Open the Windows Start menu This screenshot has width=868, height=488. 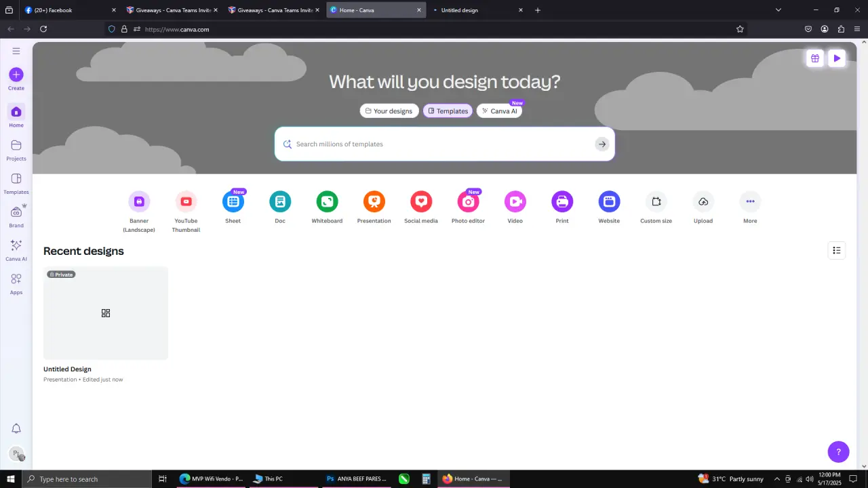click(x=10, y=479)
